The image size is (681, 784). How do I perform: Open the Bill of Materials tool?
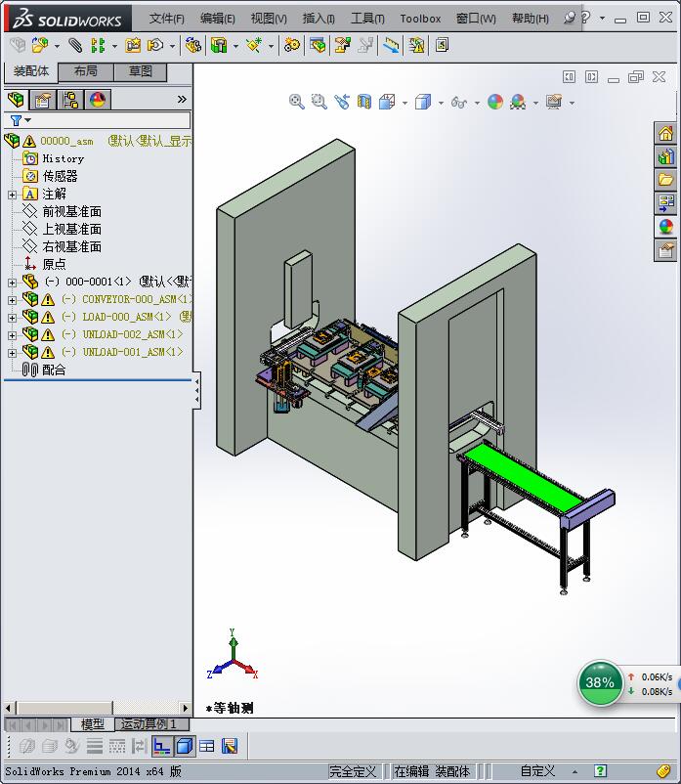click(x=318, y=46)
